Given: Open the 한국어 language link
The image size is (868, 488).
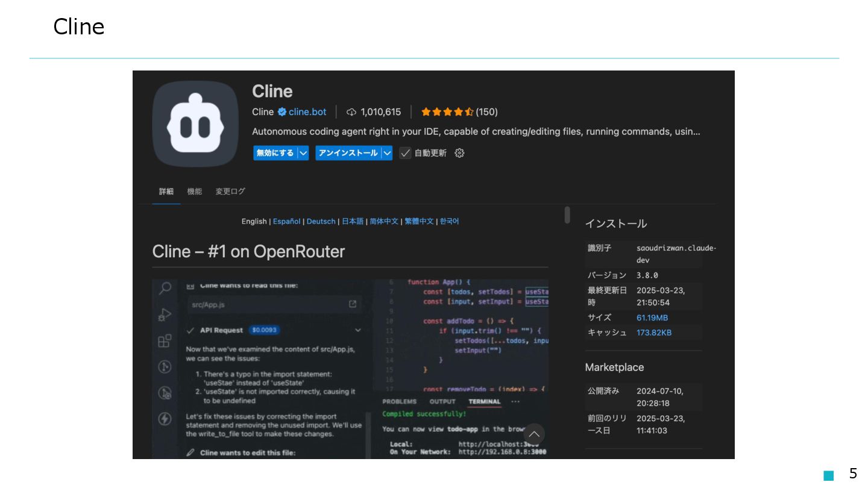Looking at the screenshot, I should pos(449,222).
